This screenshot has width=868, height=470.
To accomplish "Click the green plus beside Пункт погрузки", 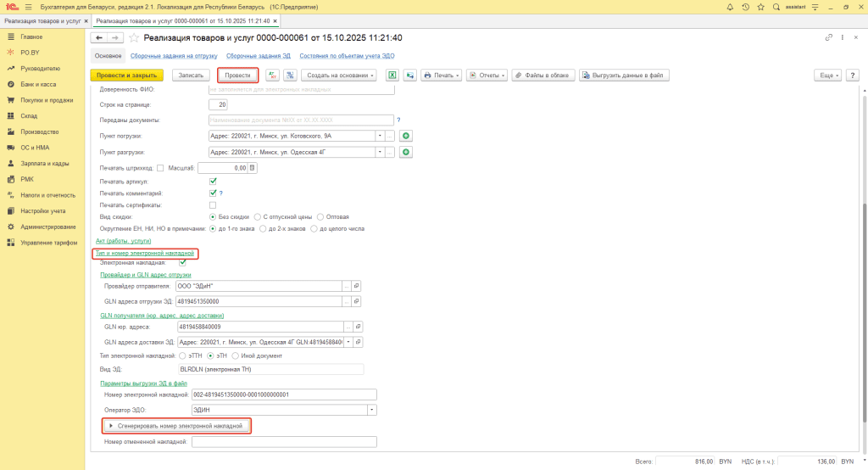I will coord(406,136).
